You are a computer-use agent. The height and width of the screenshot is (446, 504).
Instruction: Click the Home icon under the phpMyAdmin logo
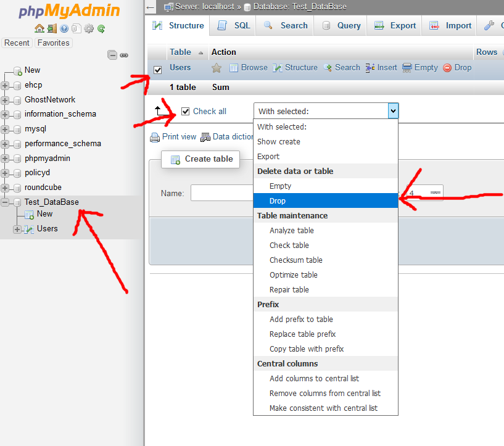point(39,28)
